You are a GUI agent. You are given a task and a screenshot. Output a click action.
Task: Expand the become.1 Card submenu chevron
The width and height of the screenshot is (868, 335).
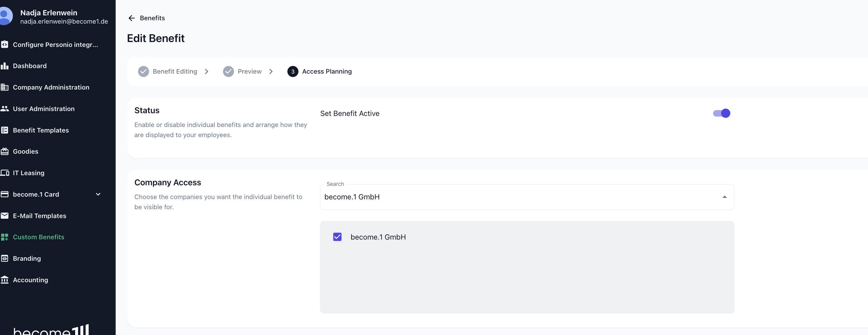(x=98, y=194)
